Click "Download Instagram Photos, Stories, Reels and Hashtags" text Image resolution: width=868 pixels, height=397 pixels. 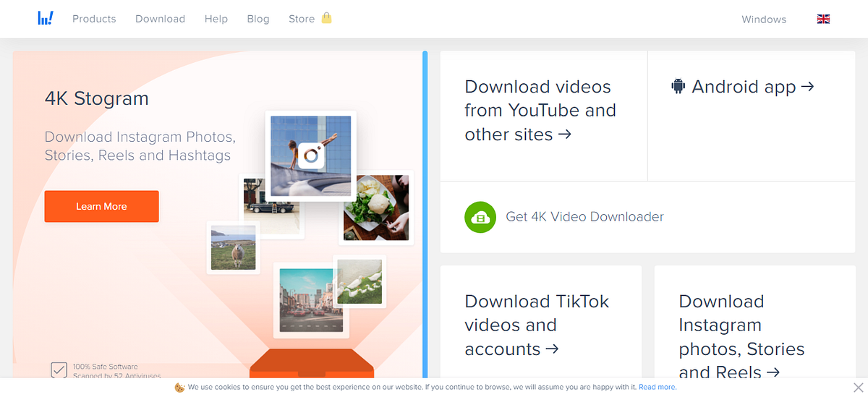(140, 146)
